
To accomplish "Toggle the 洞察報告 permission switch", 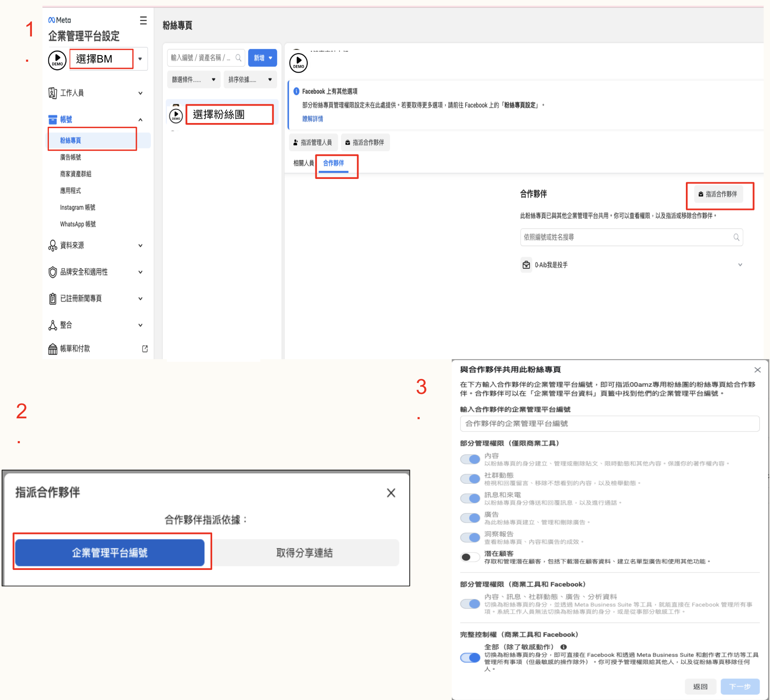I will point(470,537).
